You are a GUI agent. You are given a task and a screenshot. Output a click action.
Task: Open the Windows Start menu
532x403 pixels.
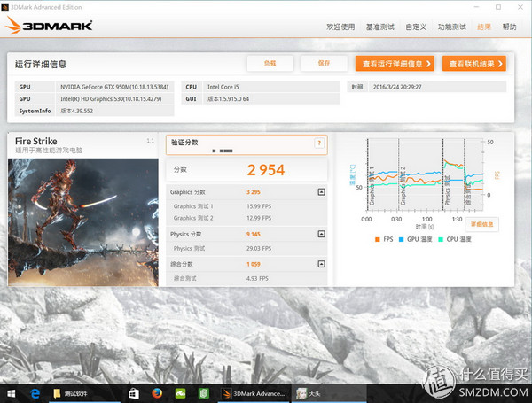11,393
